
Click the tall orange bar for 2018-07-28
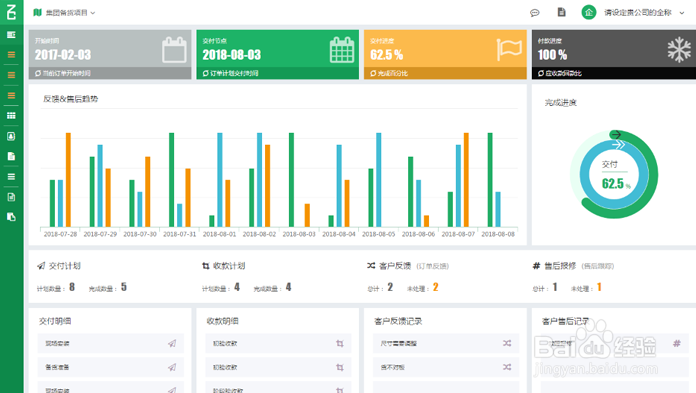pos(68,180)
